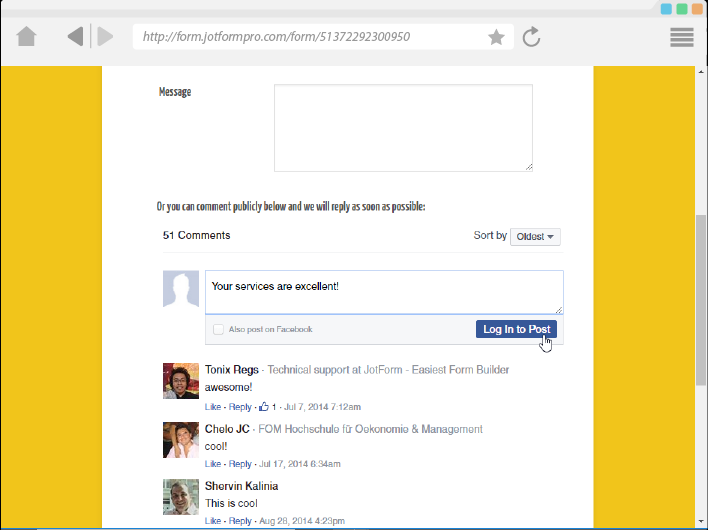708x530 pixels.
Task: Reply to Chelo JC's comment
Action: click(x=240, y=464)
